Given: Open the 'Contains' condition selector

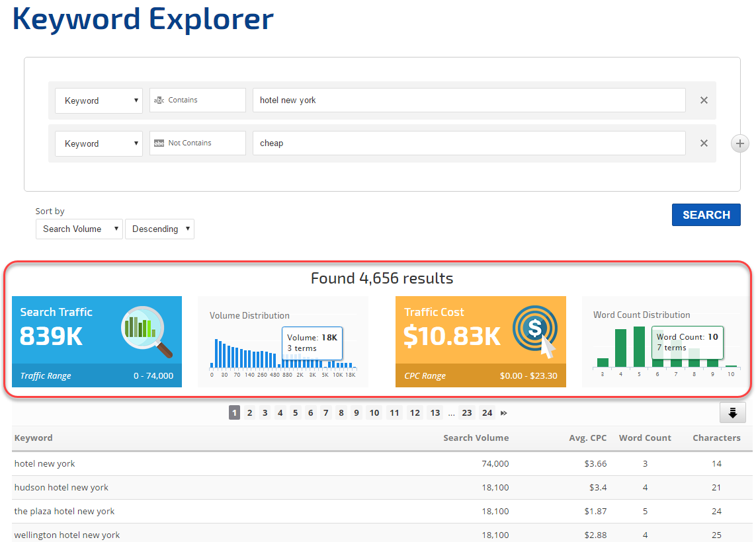Looking at the screenshot, I should pos(198,100).
